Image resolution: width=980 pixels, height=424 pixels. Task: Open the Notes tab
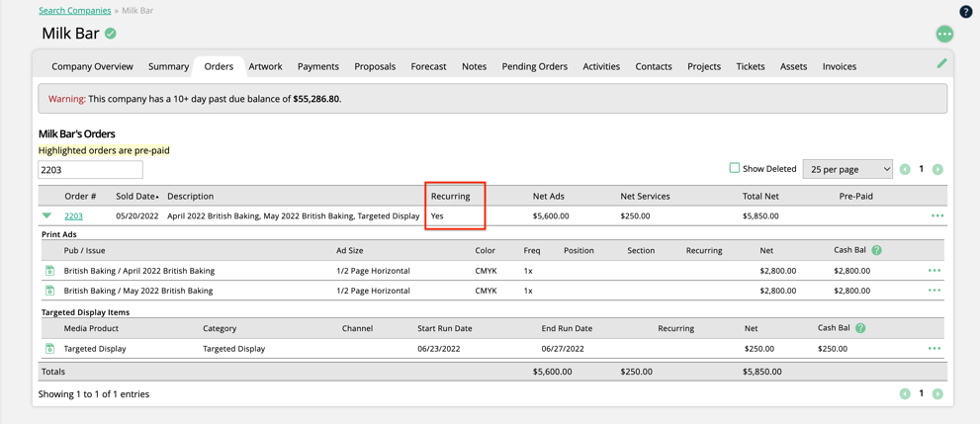475,66
